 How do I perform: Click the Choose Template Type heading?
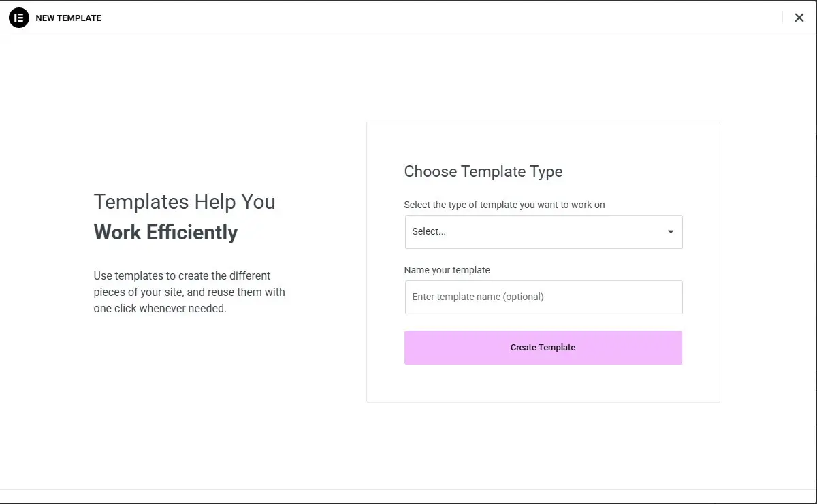pyautogui.click(x=483, y=171)
